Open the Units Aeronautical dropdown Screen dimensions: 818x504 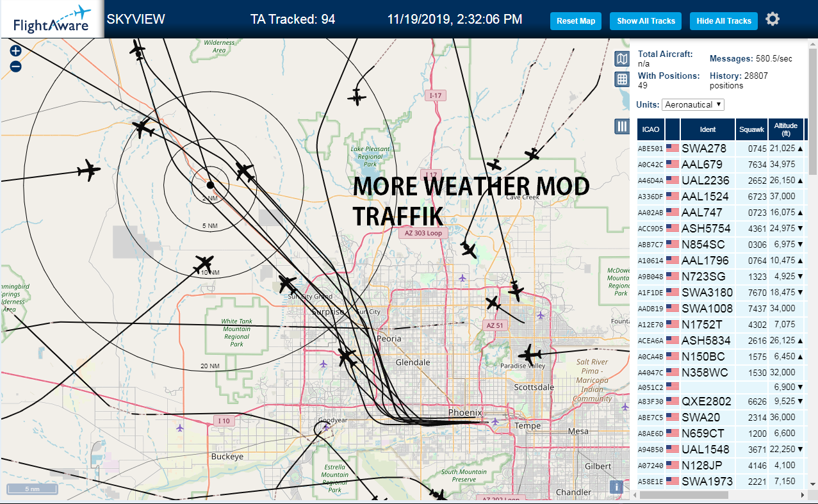[x=693, y=104]
